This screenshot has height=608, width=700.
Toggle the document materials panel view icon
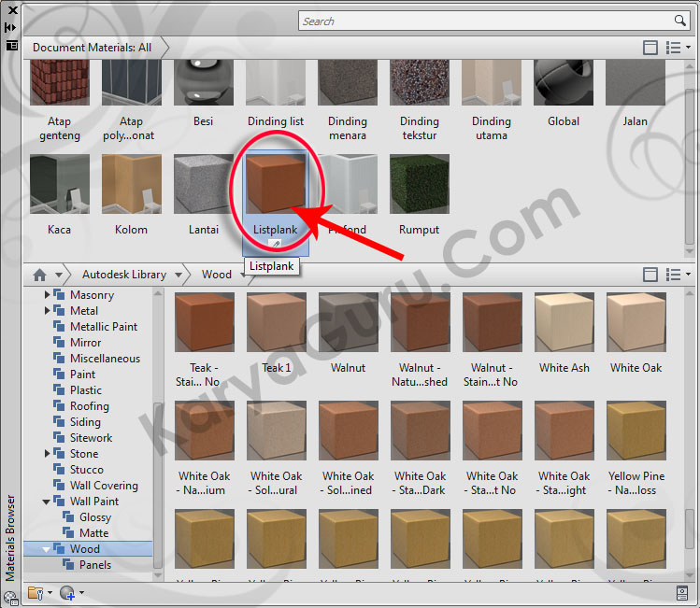[650, 48]
